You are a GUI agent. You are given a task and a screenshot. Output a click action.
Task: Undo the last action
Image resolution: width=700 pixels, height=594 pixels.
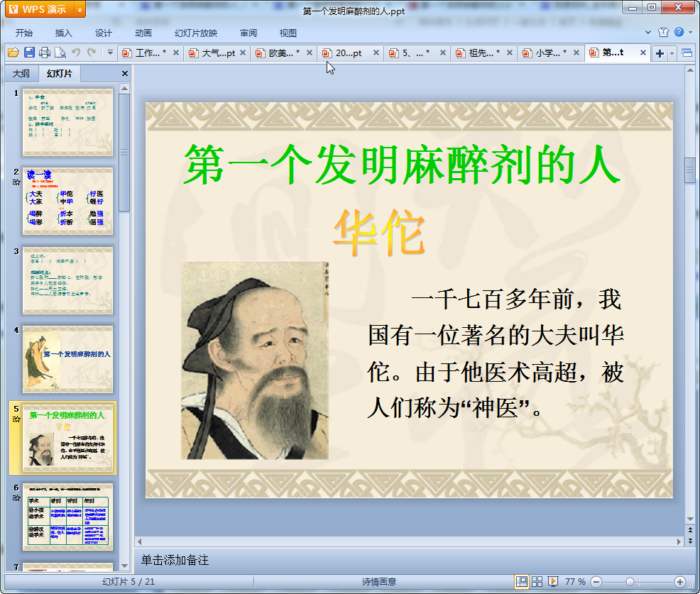[76, 53]
